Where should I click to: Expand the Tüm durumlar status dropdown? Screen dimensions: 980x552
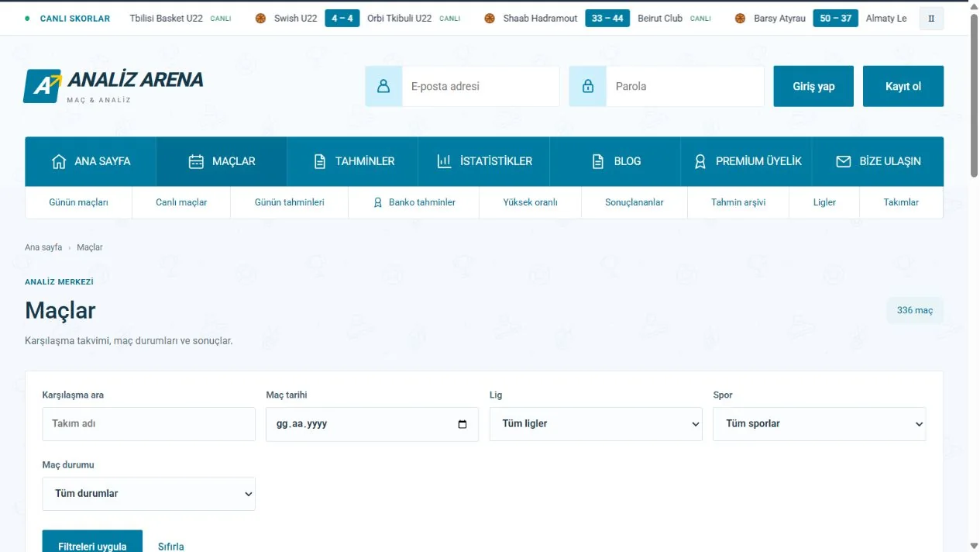coord(149,494)
